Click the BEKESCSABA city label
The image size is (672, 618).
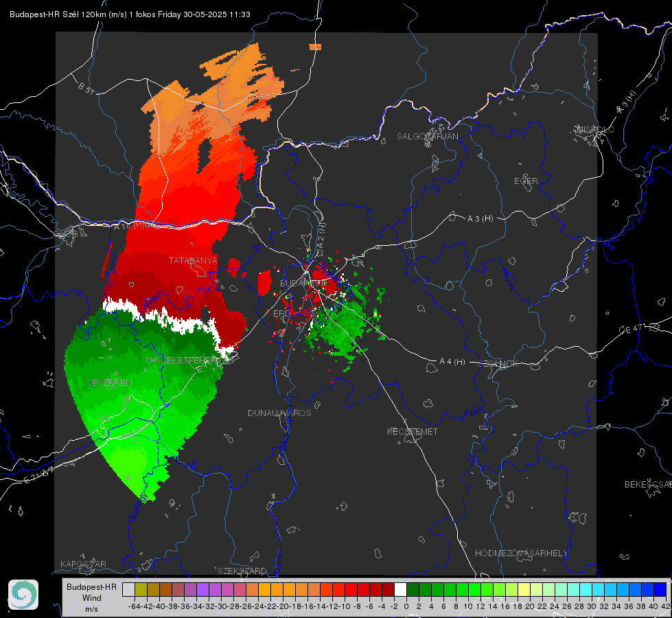click(648, 485)
